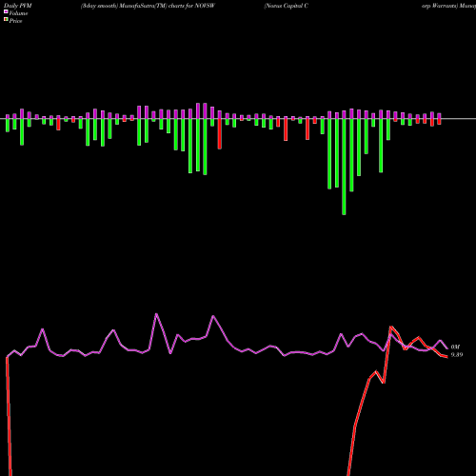The width and height of the screenshot is (476, 476).
Task: Click the '0M' volume value label
Action: (455, 347)
